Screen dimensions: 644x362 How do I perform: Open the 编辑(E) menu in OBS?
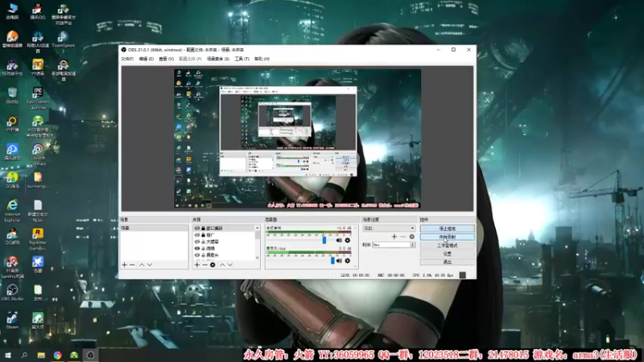coord(147,59)
